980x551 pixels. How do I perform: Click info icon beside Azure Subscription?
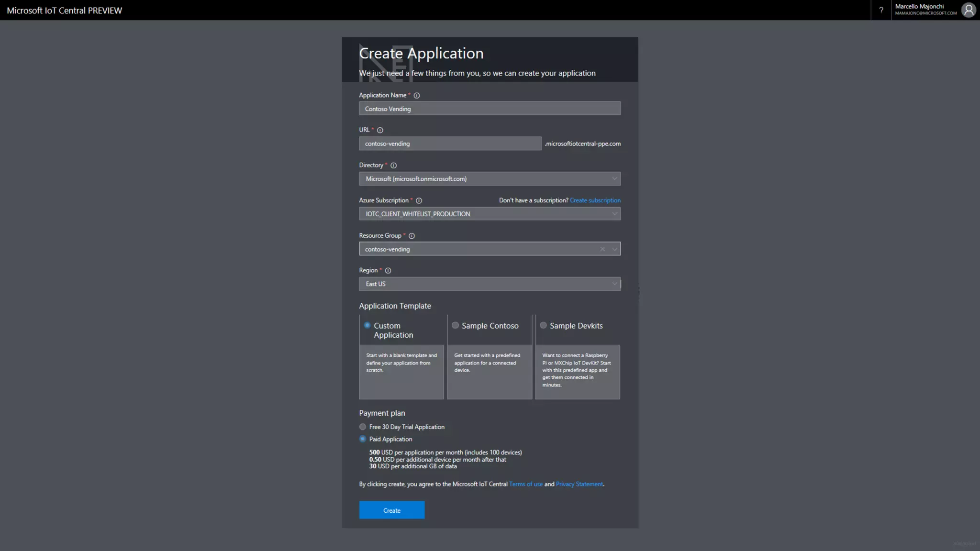click(419, 201)
